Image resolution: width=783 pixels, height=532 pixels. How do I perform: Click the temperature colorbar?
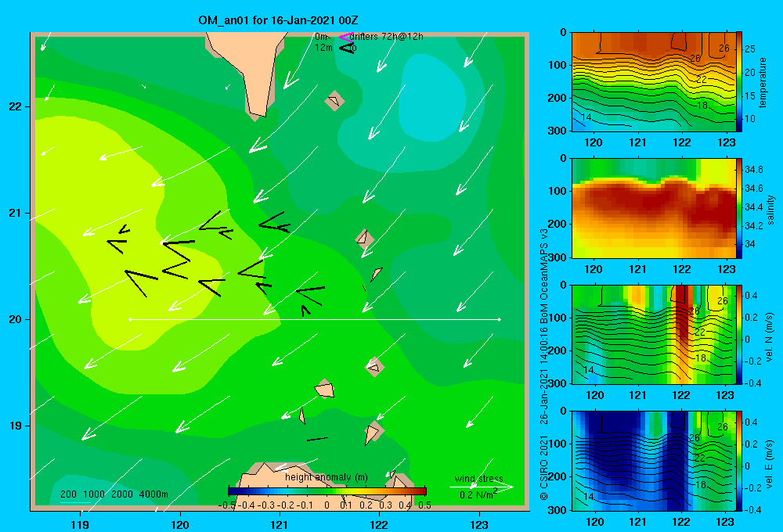(739, 82)
